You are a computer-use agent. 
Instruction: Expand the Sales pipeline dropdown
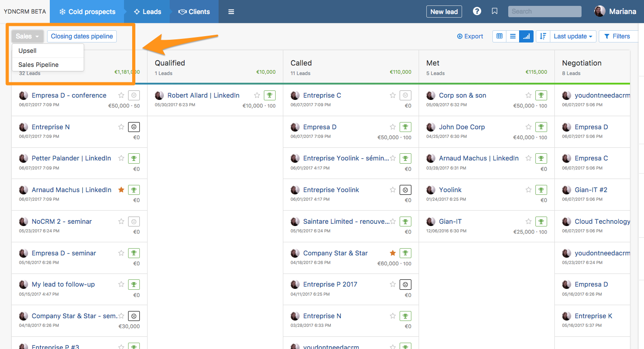pyautogui.click(x=27, y=36)
